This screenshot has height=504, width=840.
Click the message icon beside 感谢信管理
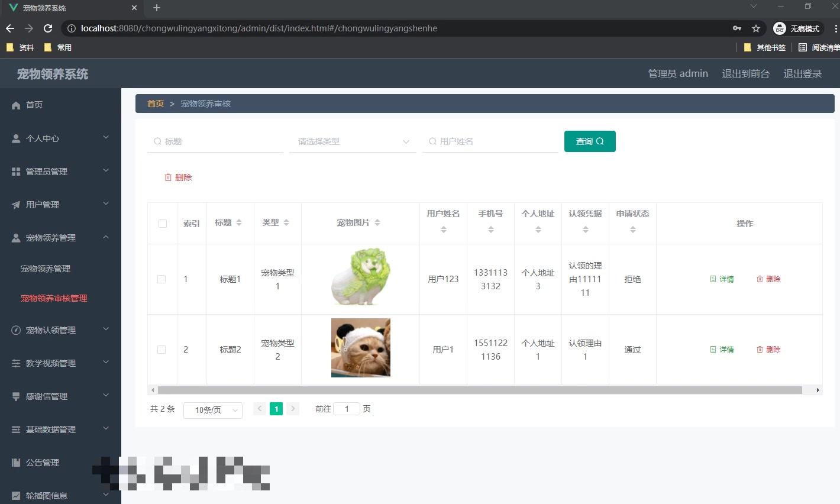[x=16, y=396]
